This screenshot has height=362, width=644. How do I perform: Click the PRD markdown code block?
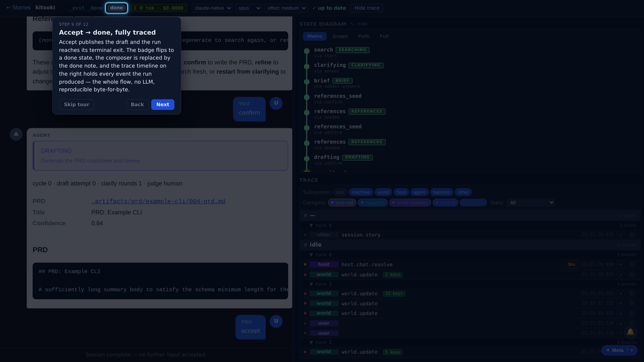160,281
